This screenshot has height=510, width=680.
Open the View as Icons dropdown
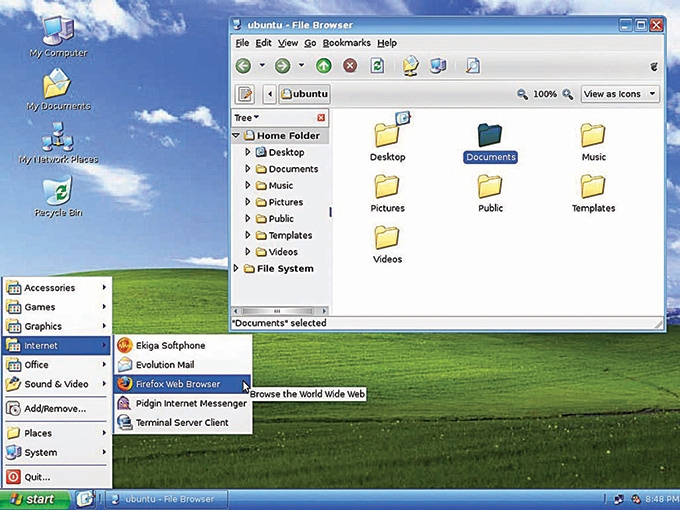(620, 94)
